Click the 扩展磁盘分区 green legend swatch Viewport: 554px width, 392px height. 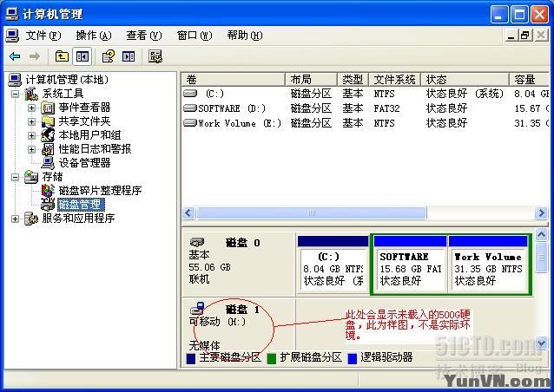tap(272, 358)
